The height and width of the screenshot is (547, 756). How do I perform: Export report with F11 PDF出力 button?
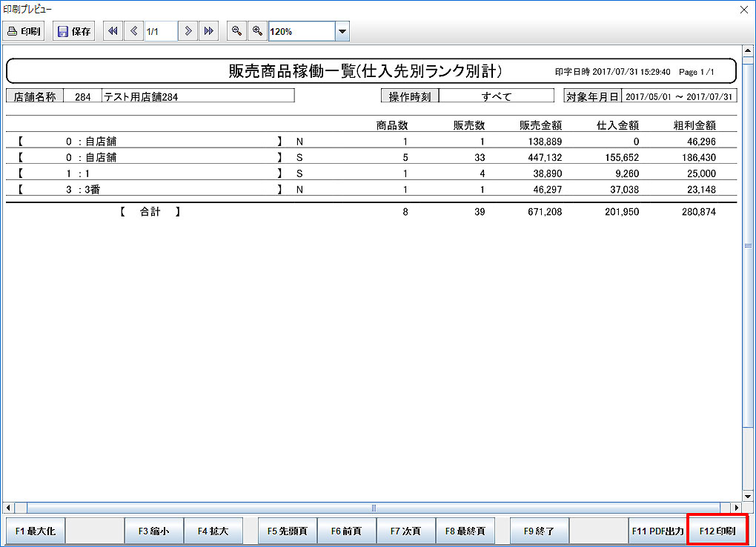click(x=657, y=531)
